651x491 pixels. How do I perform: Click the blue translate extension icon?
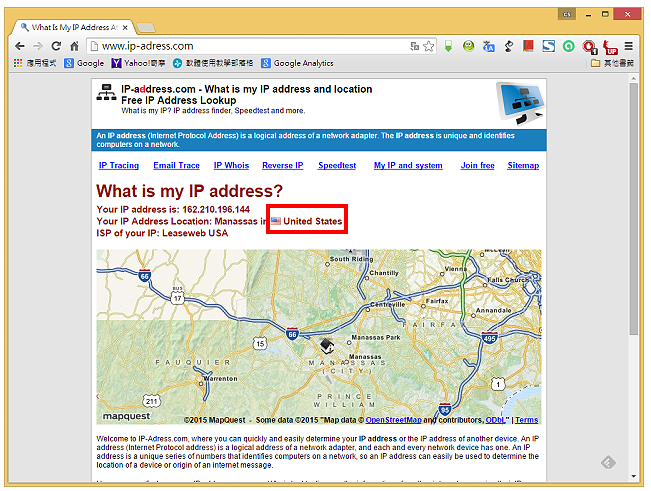coord(488,46)
